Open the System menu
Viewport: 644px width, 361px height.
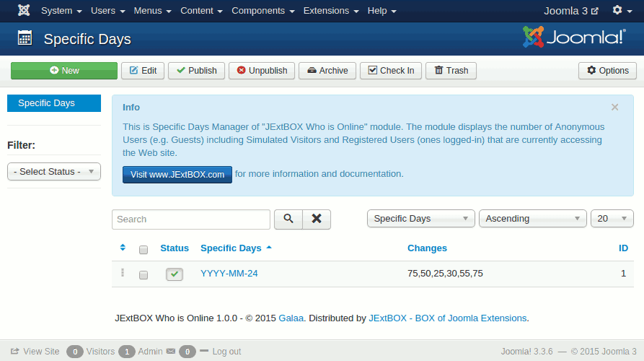[x=61, y=11]
